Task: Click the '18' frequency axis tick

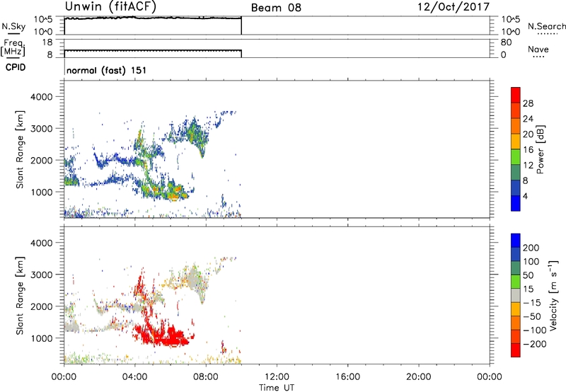Action: pyautogui.click(x=47, y=42)
